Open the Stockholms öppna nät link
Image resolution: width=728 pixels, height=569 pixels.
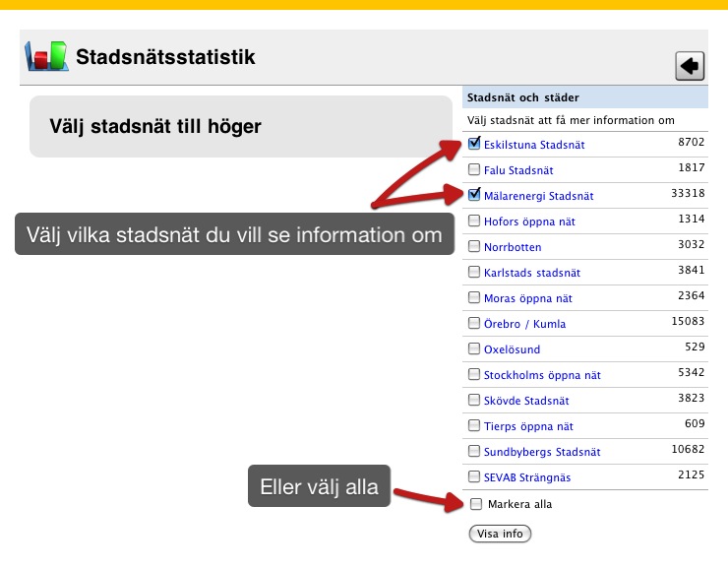[x=542, y=375]
